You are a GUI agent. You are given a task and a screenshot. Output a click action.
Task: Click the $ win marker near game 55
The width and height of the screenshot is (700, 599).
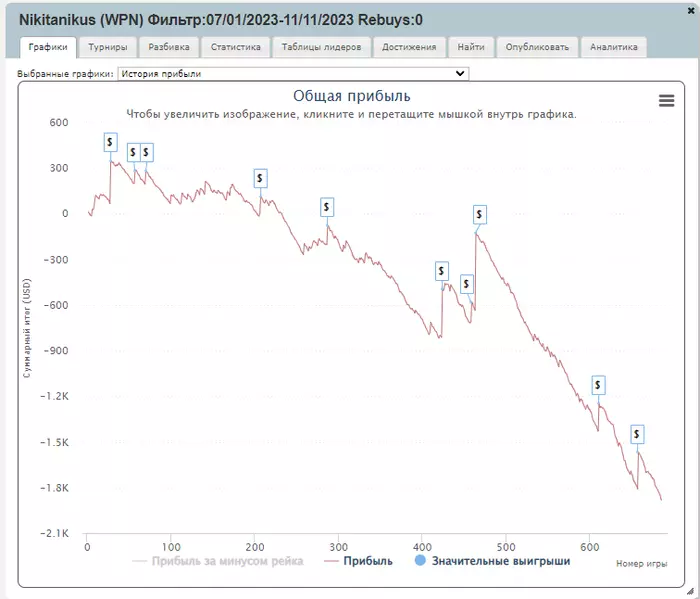point(133,153)
